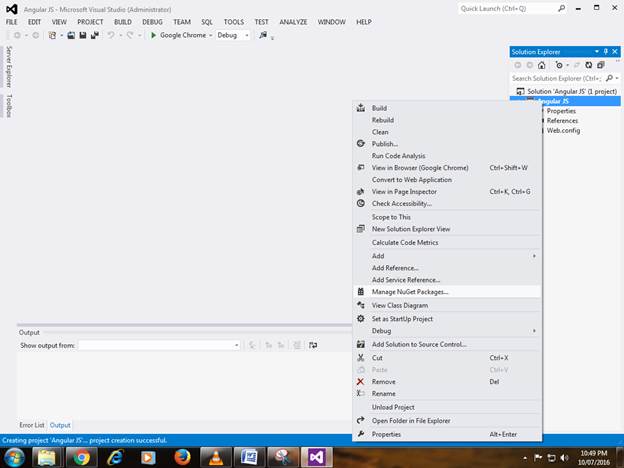This screenshot has height=468, width=624.
Task: Click the Undo toolbar icon
Action: (111, 35)
